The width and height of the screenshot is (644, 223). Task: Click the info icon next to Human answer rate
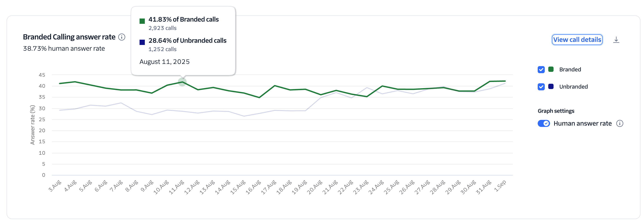pyautogui.click(x=620, y=123)
